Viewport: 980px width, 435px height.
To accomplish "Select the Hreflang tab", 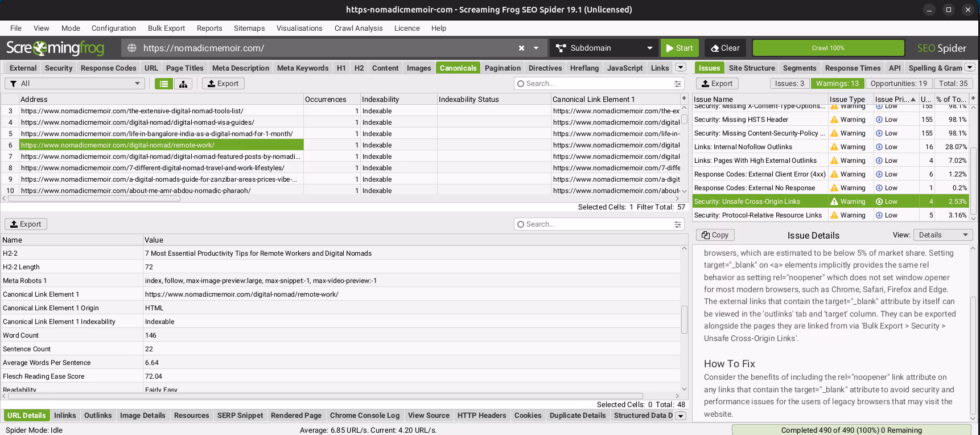I will click(584, 68).
